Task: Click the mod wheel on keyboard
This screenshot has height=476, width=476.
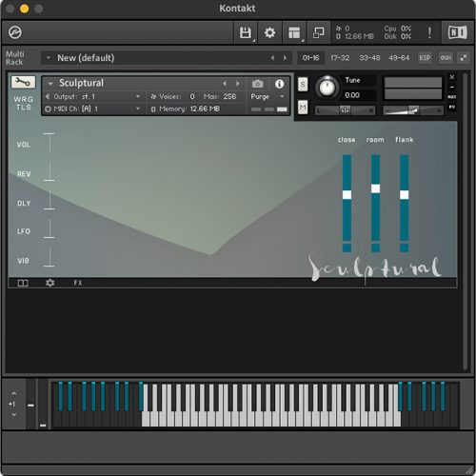Action: (x=43, y=404)
